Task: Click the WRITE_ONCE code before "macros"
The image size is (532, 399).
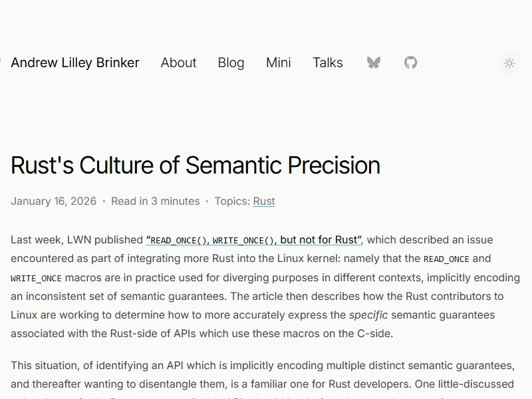Action: tap(36, 278)
